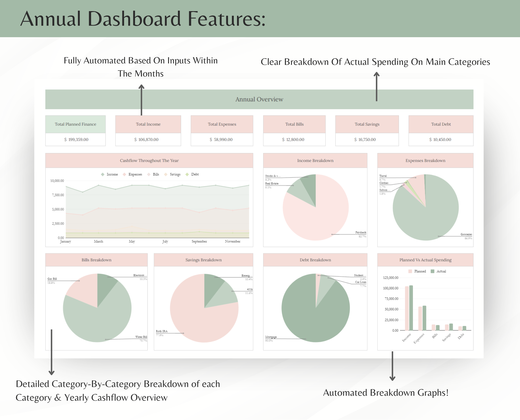Viewport: 520px width, 420px height.
Task: Select the Planned legend color swatch
Action: 410,271
